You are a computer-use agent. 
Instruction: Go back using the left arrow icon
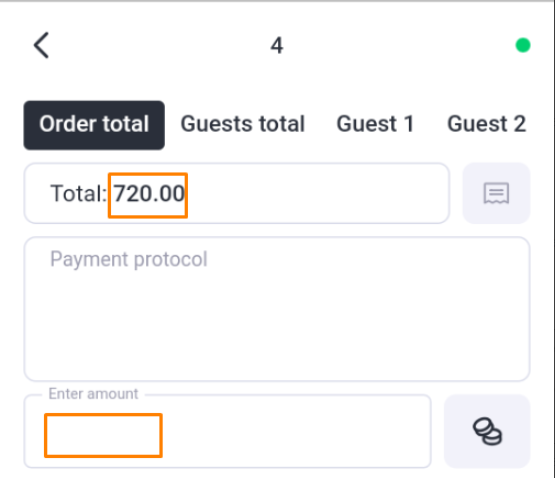[41, 45]
